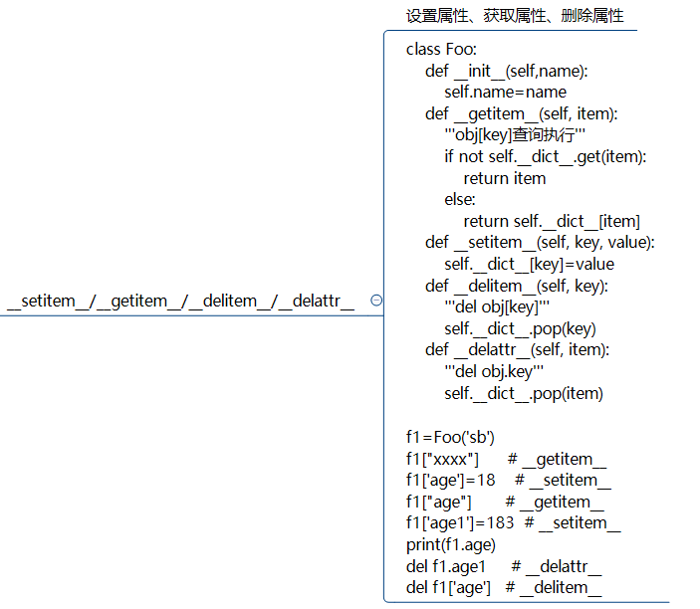Screen dimensions: 700x609
Task: Click 'return self.__dict__[item]' line
Action: pyautogui.click(x=552, y=221)
